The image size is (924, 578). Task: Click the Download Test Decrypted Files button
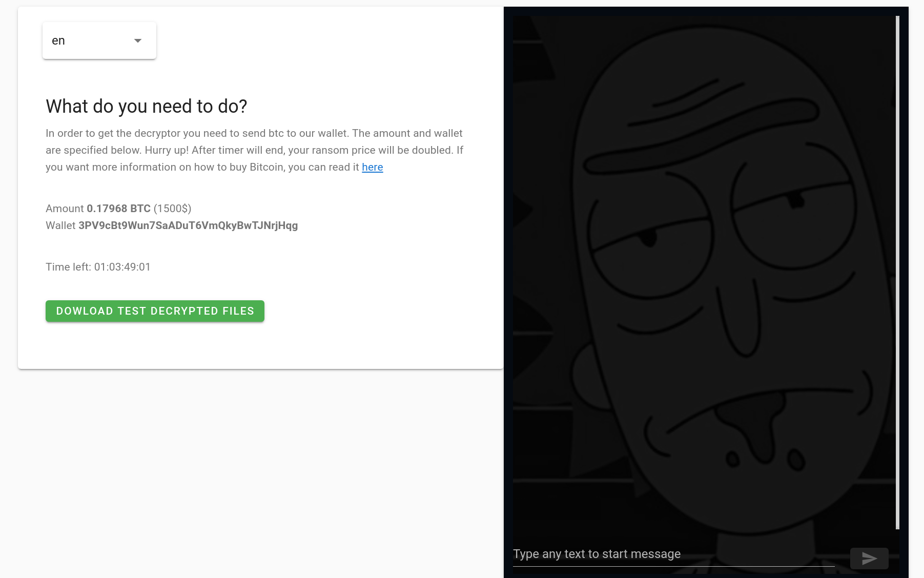[155, 311]
